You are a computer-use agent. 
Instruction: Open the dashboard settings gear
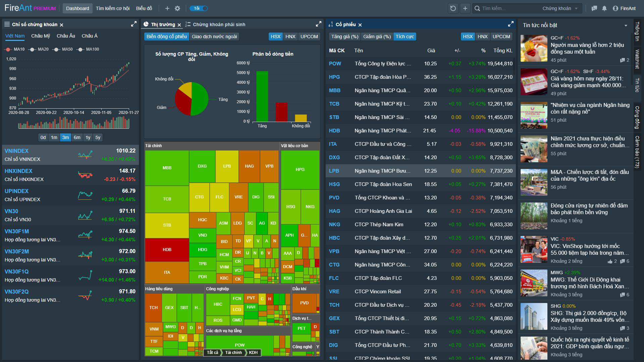[177, 8]
